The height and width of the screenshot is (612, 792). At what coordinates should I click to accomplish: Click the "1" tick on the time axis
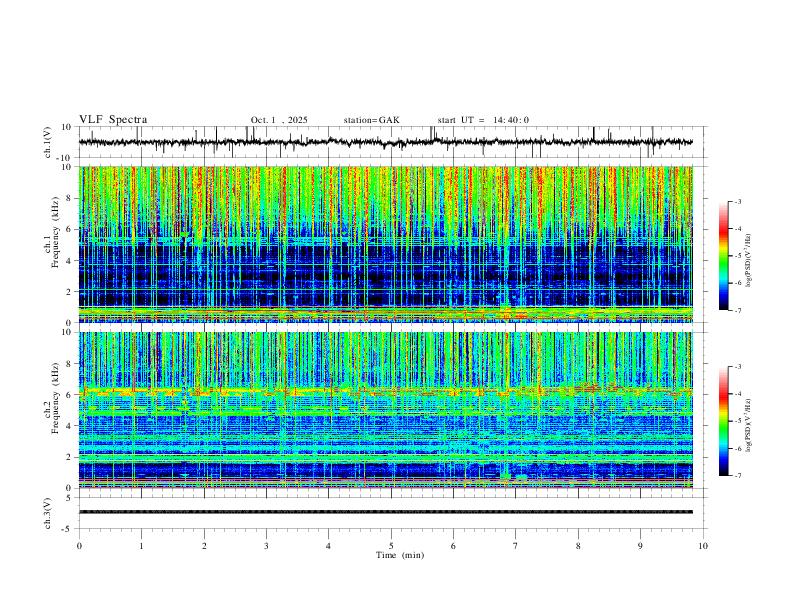click(141, 546)
